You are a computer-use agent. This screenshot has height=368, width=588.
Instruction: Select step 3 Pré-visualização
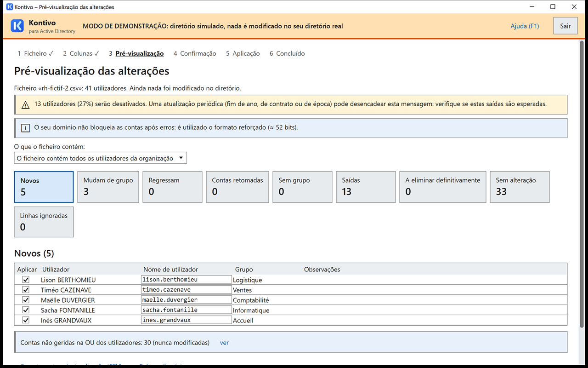[x=136, y=53]
